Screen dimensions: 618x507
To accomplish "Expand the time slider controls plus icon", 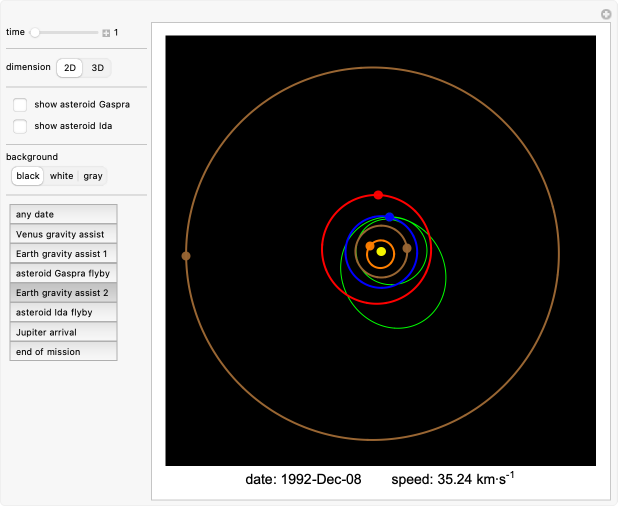I will (106, 33).
